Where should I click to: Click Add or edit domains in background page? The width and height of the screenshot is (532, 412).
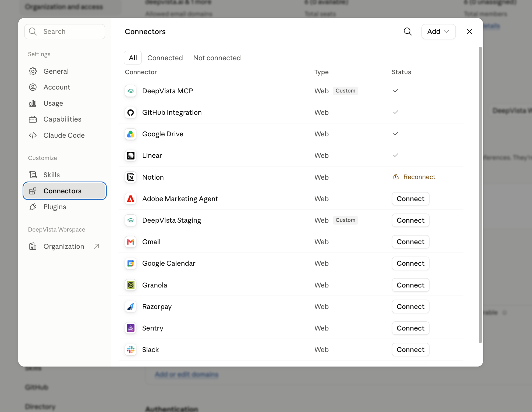point(187,374)
